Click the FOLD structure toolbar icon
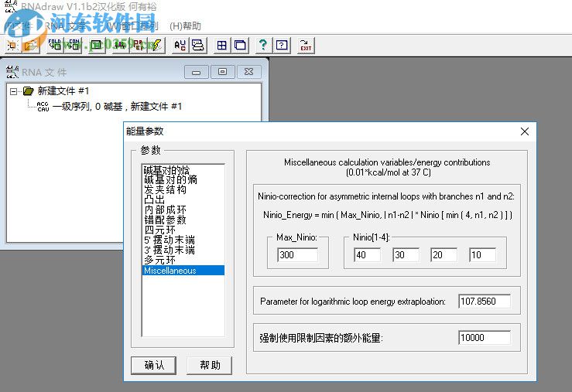Screen dimensions: 572x392 (x=55, y=45)
